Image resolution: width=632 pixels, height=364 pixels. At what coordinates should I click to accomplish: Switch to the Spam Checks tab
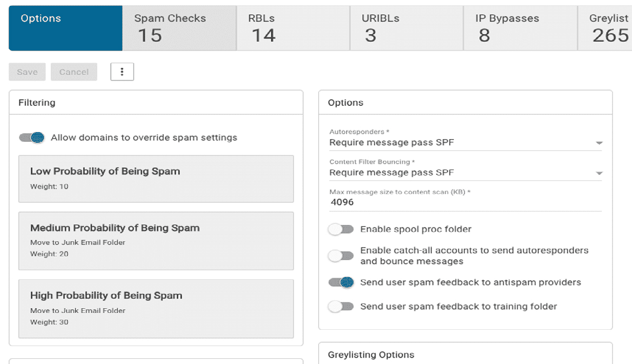coord(179,28)
